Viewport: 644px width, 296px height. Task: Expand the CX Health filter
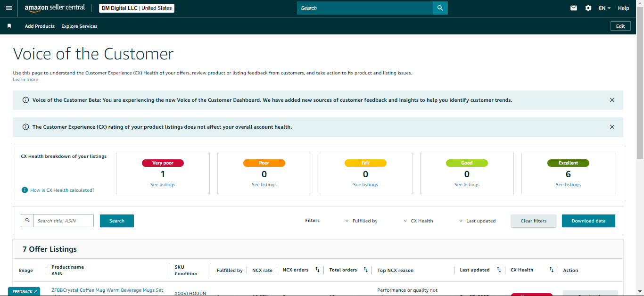click(419, 221)
